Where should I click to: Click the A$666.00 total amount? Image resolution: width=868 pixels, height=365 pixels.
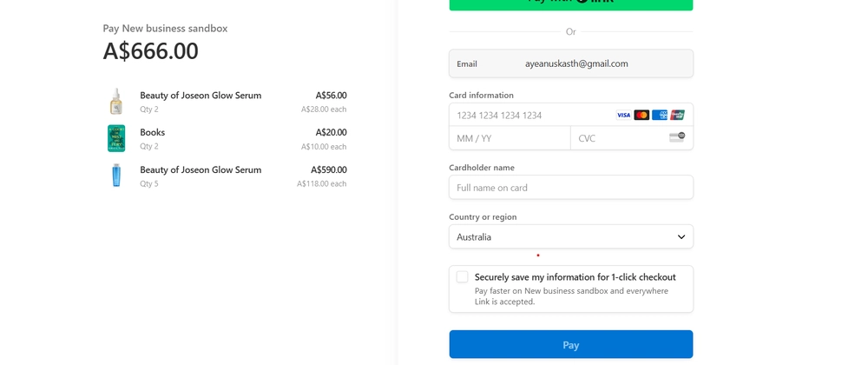(150, 51)
